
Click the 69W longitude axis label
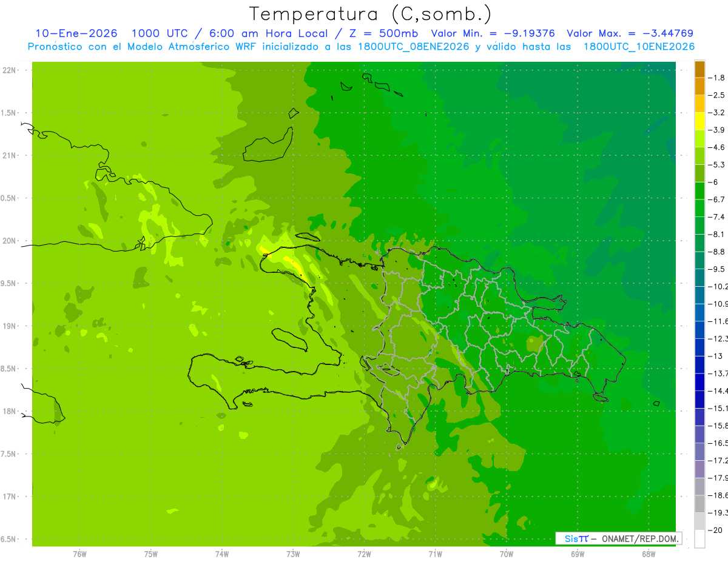pos(578,554)
